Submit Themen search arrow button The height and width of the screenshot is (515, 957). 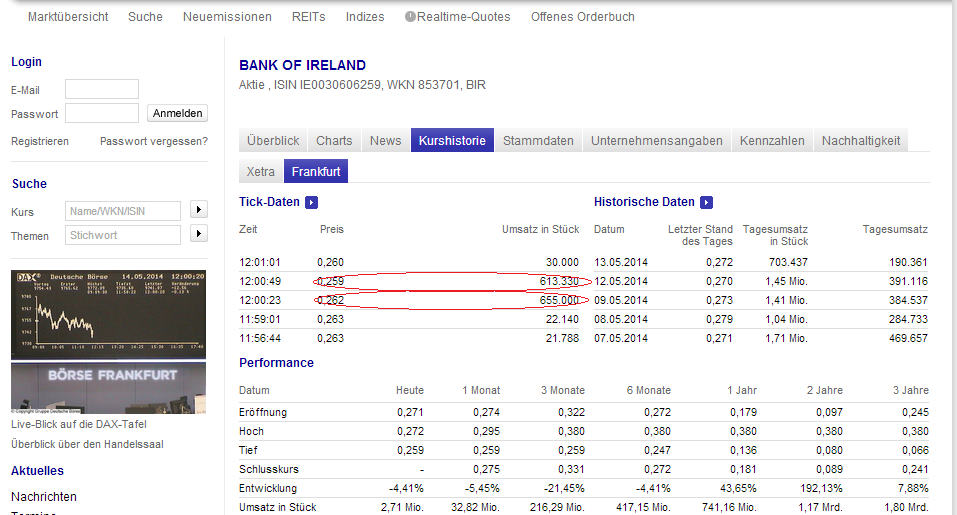(198, 234)
